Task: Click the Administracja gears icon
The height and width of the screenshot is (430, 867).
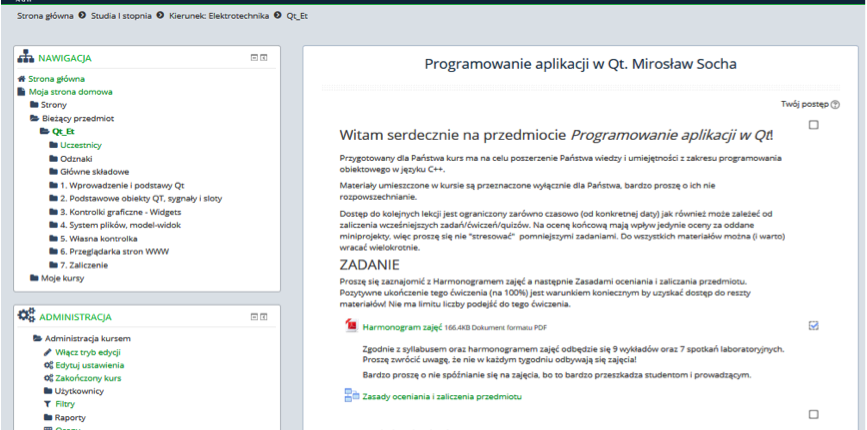Action: pyautogui.click(x=26, y=316)
